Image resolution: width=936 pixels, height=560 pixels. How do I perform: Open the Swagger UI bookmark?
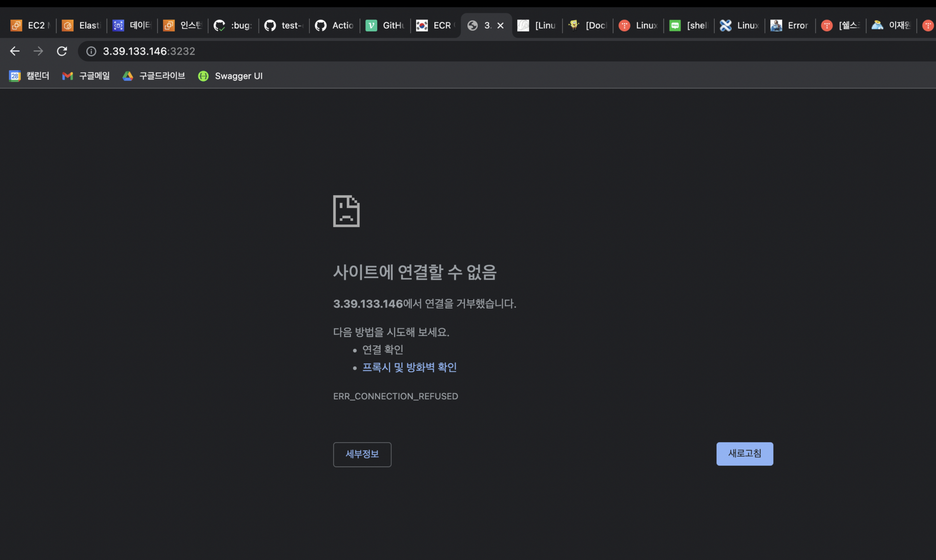230,76
